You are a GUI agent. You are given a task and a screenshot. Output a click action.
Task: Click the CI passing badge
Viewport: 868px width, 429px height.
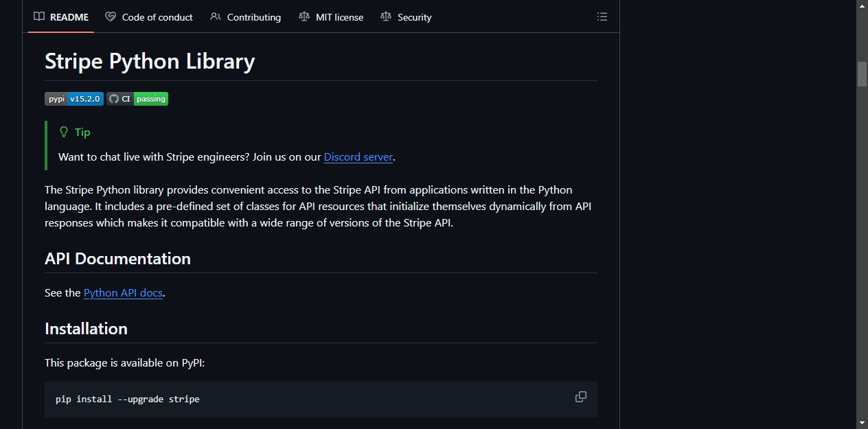coord(137,99)
